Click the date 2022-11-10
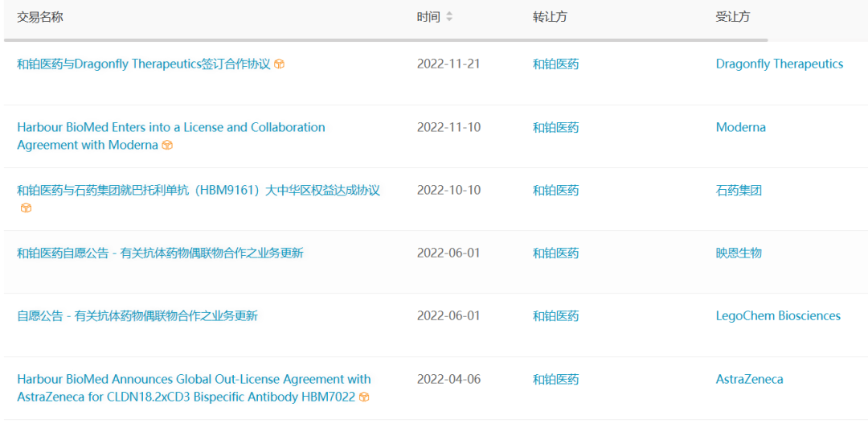 coord(449,127)
